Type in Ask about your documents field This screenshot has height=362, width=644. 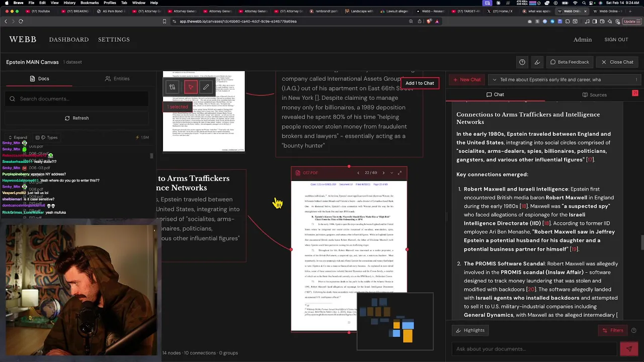point(533,348)
